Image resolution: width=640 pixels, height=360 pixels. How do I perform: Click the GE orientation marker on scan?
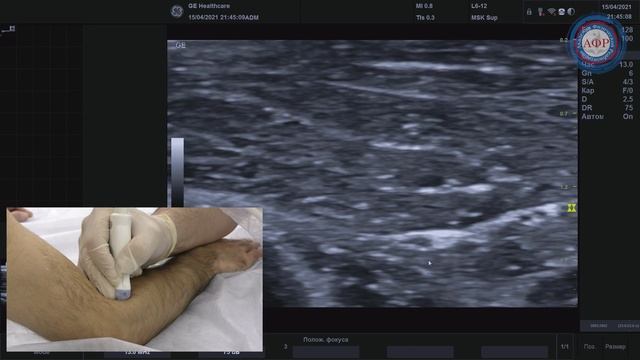(180, 45)
